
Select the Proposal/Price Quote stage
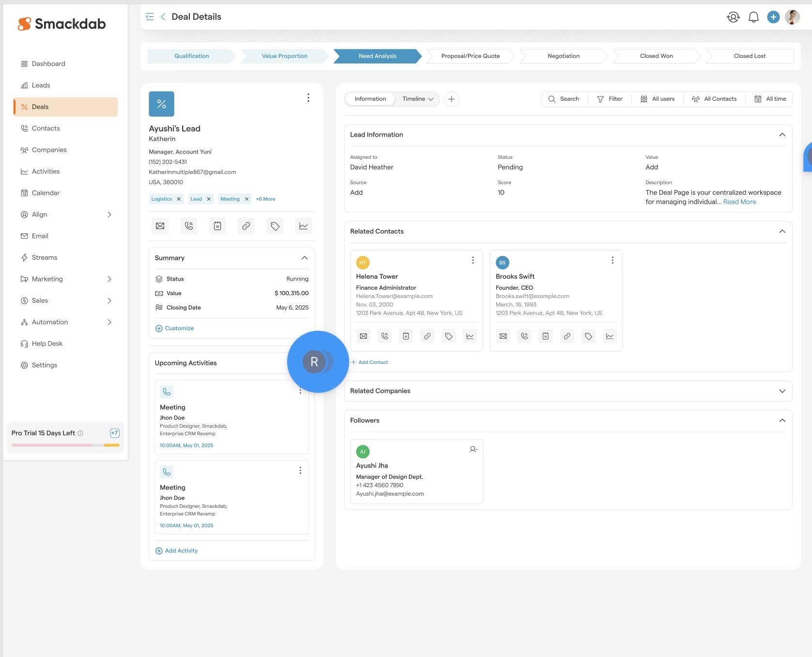click(x=470, y=56)
